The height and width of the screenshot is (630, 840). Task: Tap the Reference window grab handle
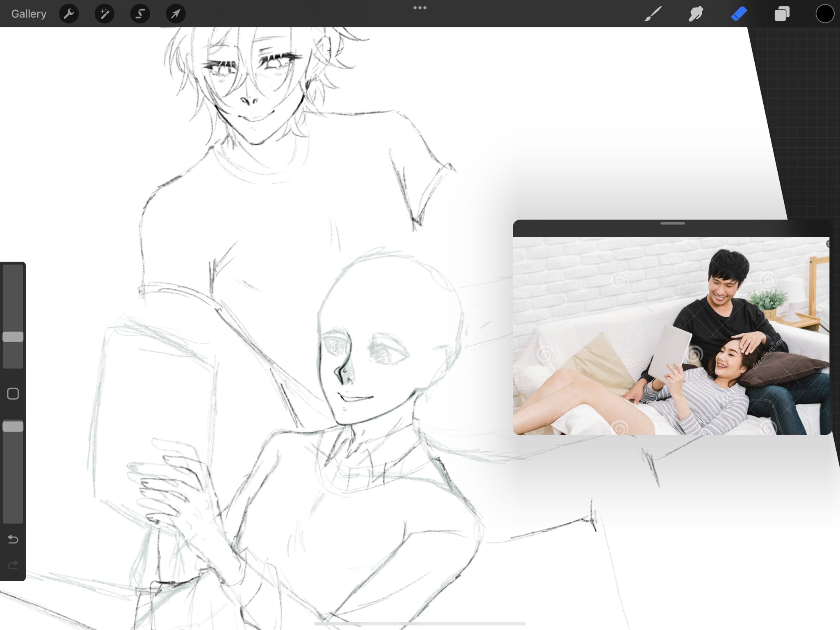click(x=673, y=223)
